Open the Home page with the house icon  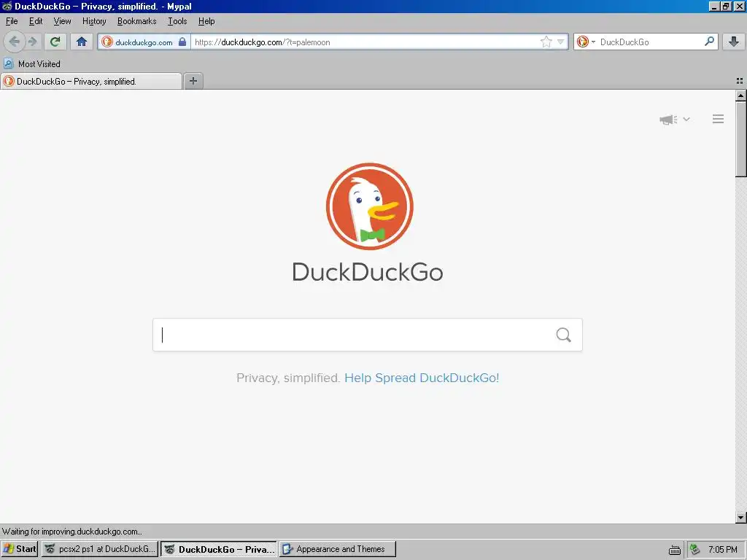click(x=82, y=42)
